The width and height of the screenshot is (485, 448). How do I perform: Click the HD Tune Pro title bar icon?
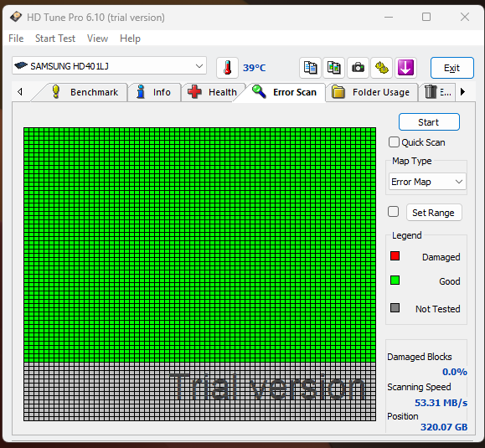coord(15,17)
